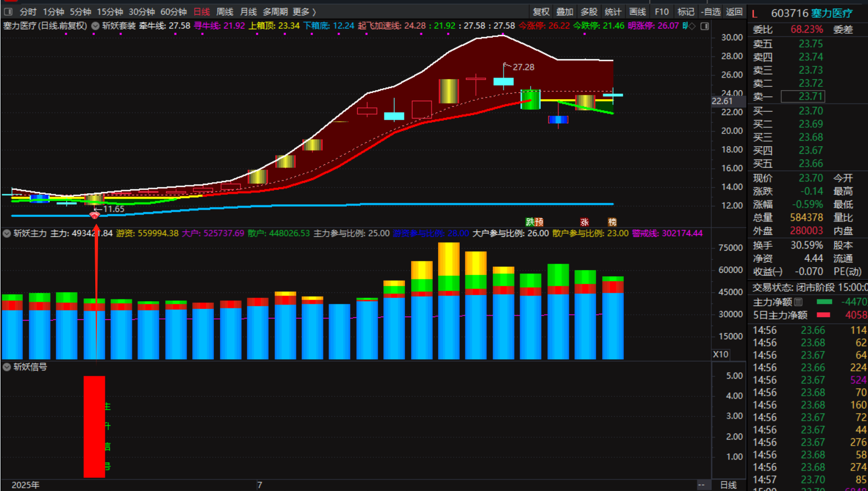The height and width of the screenshot is (491, 868).
Task: Open F10 company information
Action: [x=661, y=12]
